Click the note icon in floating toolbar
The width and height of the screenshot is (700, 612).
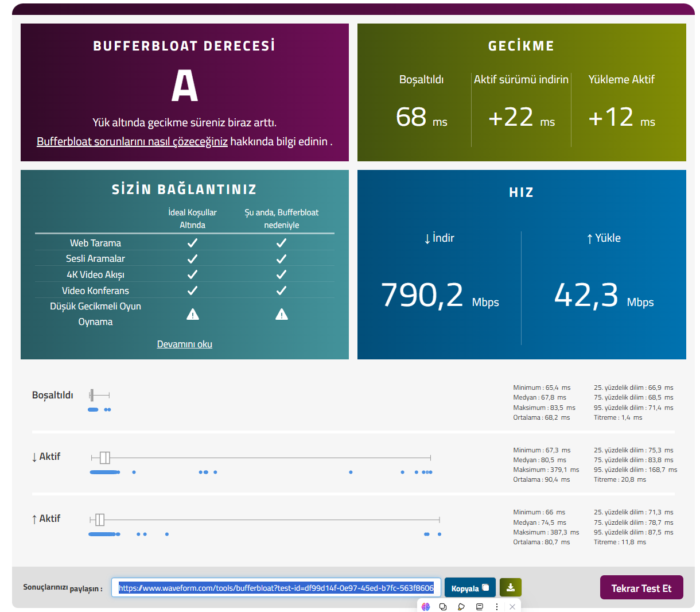(x=480, y=606)
